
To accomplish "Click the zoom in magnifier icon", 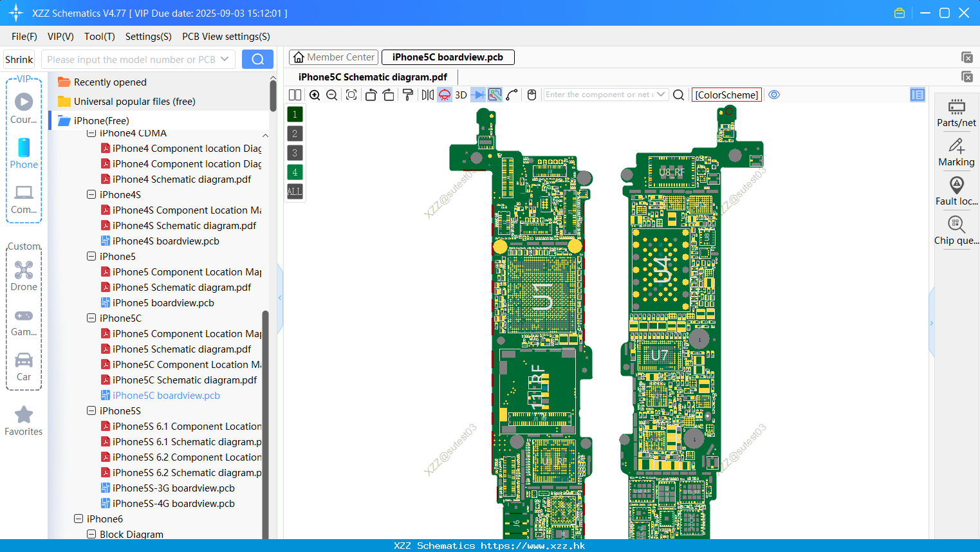I will 315,95.
